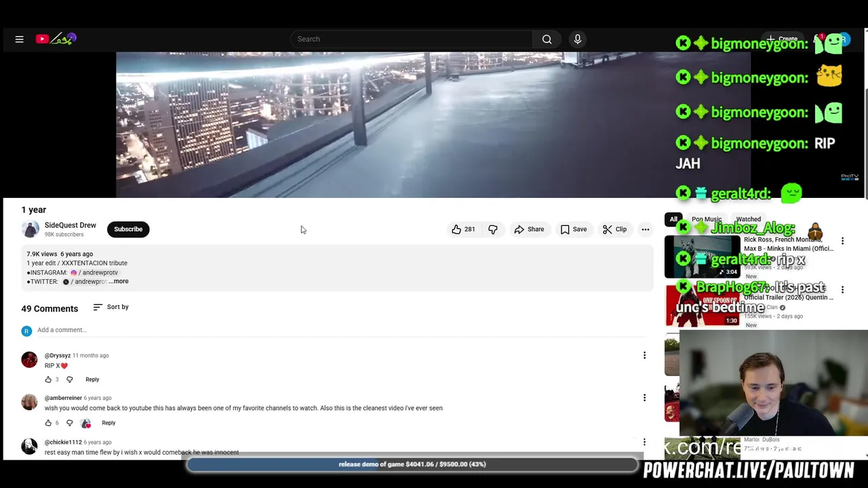This screenshot has width=868, height=488.
Task: Subscribe to SideQuest Drew
Action: 128,229
